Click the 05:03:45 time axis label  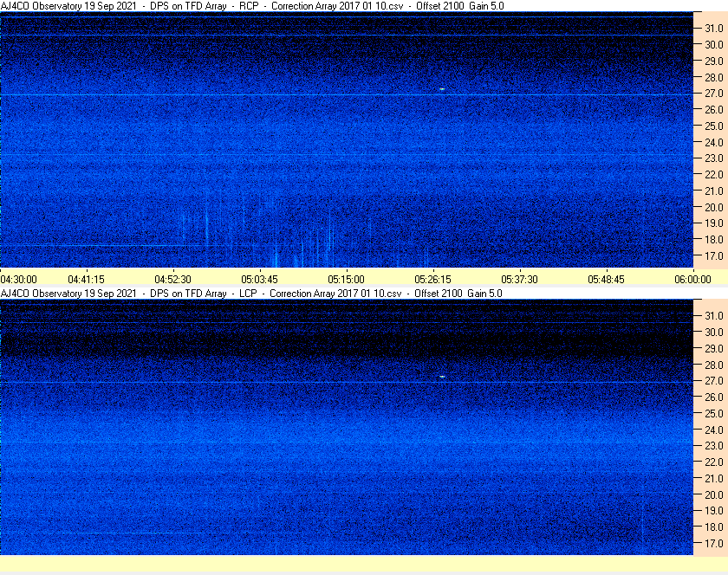click(259, 280)
